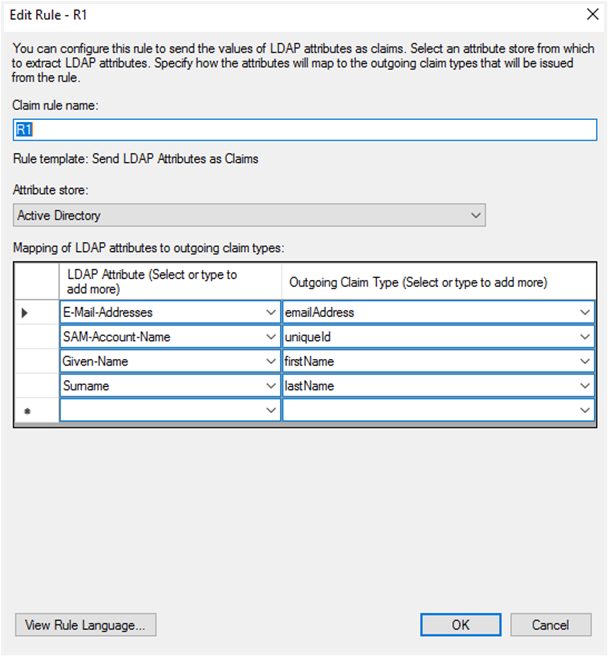This screenshot has height=656, width=608.
Task: Click the LDAP Attribute column header
Action: pyautogui.click(x=170, y=282)
